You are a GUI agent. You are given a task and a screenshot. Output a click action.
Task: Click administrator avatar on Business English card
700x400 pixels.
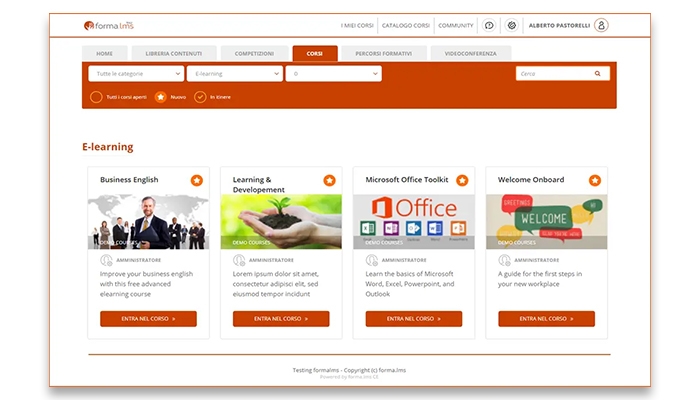(106, 260)
